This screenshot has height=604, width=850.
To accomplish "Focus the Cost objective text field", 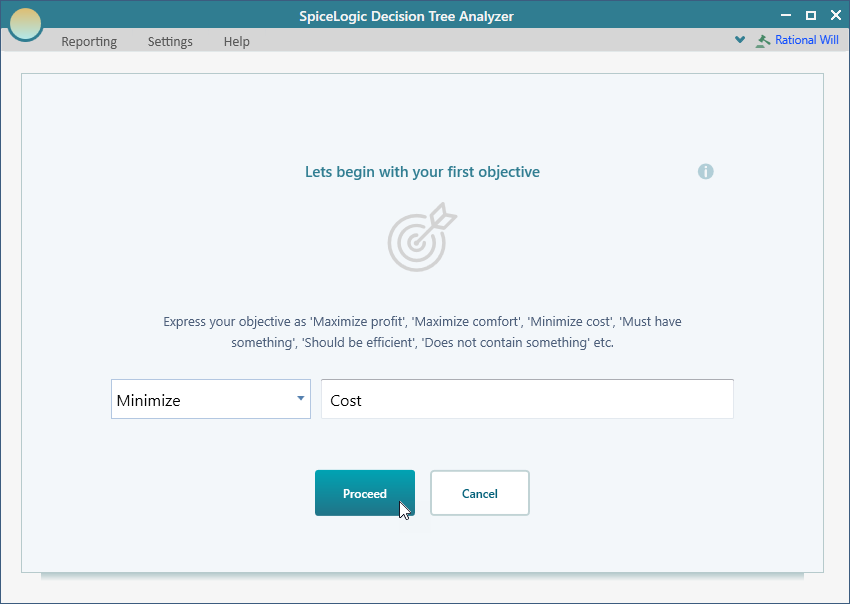I will 527,400.
